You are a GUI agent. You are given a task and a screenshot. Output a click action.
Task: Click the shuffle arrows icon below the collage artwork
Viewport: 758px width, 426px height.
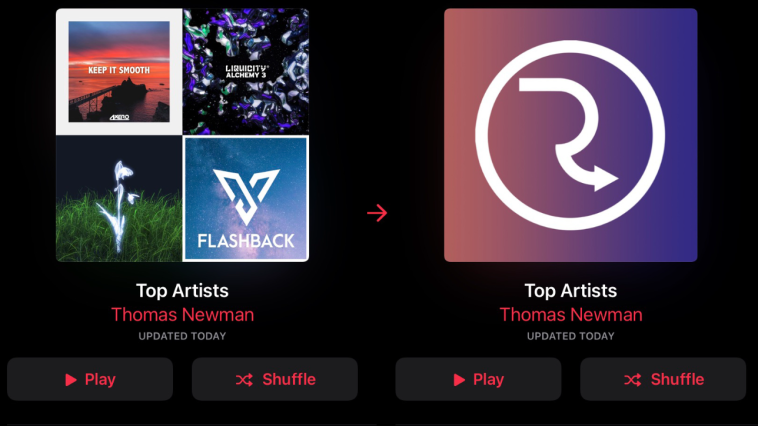(x=244, y=380)
